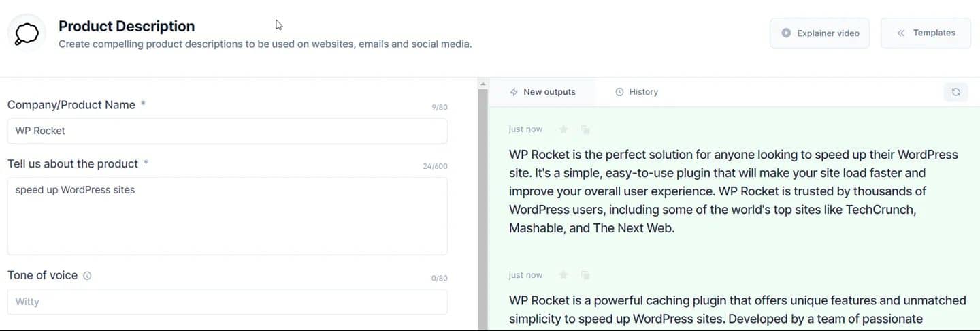The width and height of the screenshot is (980, 331).
Task: Click the refresh outputs icon
Action: (x=955, y=92)
